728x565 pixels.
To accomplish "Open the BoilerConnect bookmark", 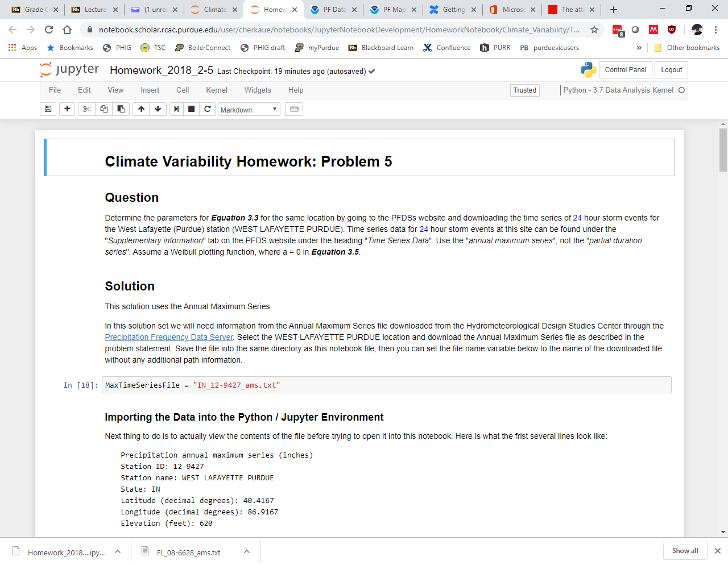I will (202, 48).
